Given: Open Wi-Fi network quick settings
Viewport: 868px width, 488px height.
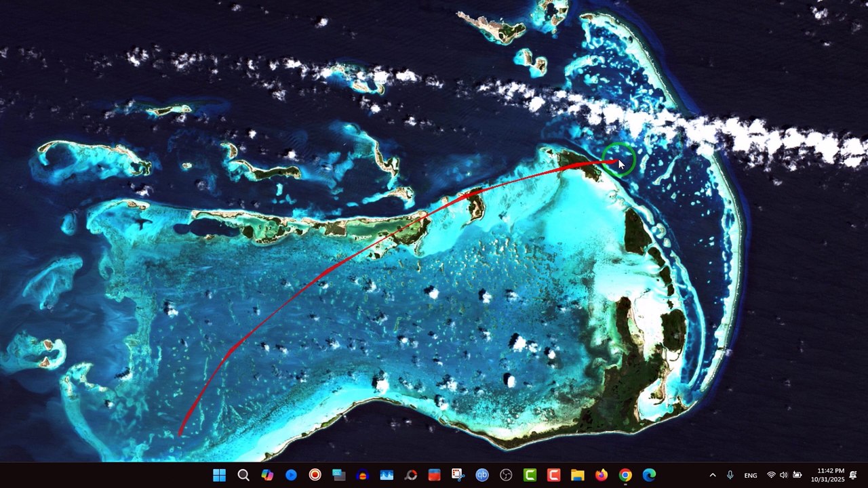Looking at the screenshot, I should click(771, 475).
